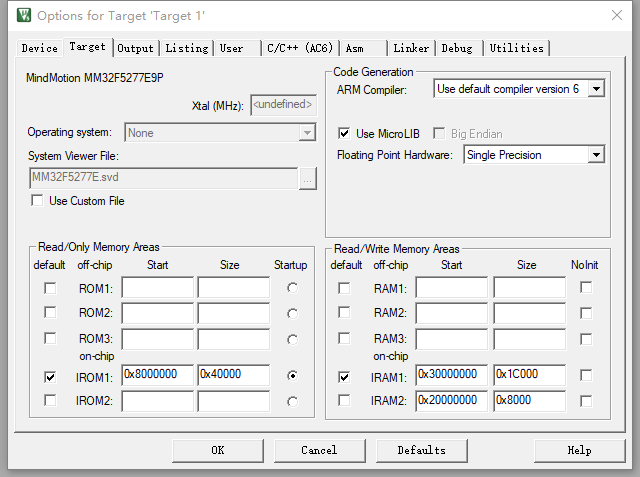
Task: Select the IROM2 Startup radio button
Action: [292, 402]
